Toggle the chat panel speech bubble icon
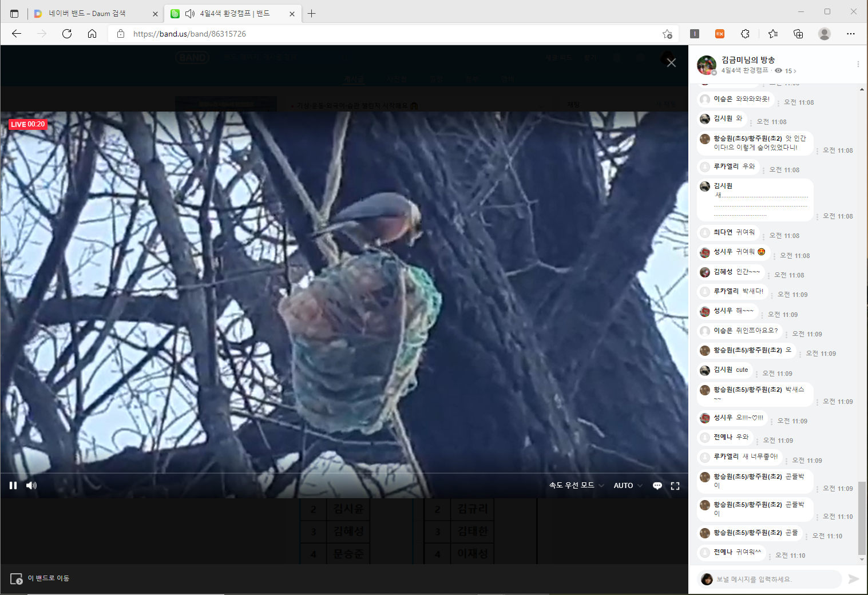The image size is (868, 595). [657, 486]
